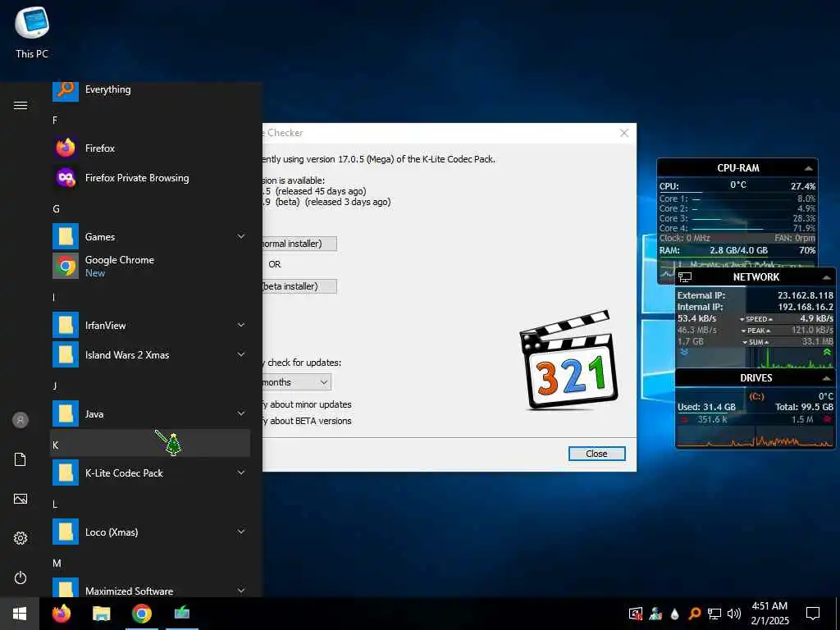Image resolution: width=840 pixels, height=630 pixels.
Task: Click the person-figure system tray icon
Action: [x=655, y=614]
